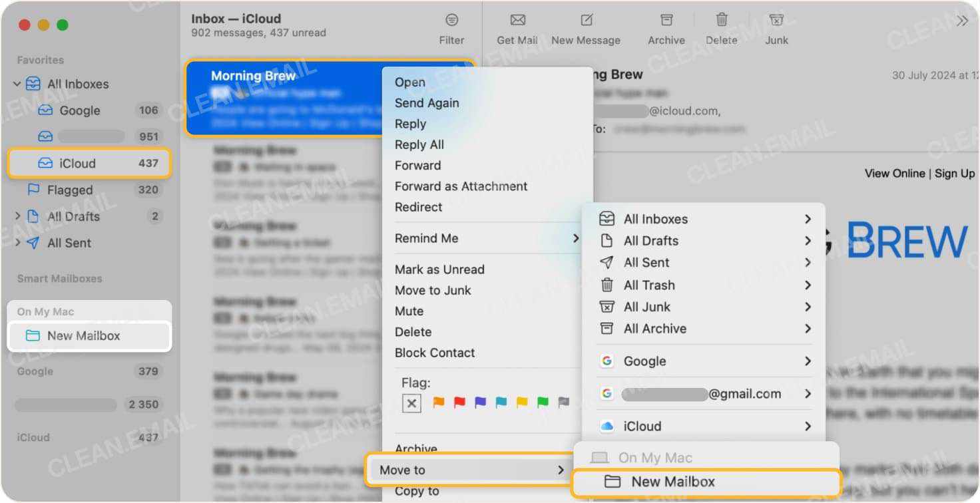
Task: Mark the selected email as Unread
Action: point(439,269)
